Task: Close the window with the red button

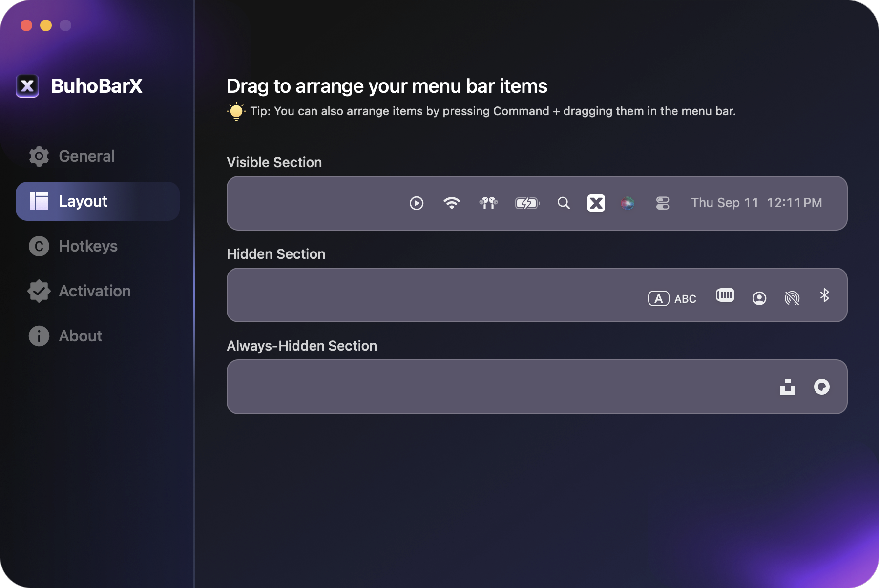Action: click(x=26, y=25)
